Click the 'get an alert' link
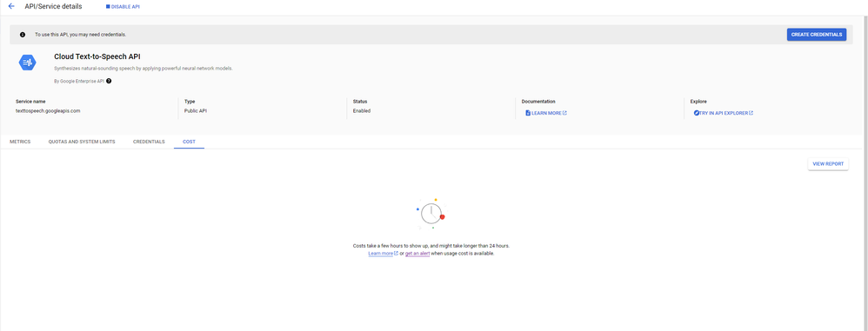Viewport: 868px width, 331px height. (417, 254)
